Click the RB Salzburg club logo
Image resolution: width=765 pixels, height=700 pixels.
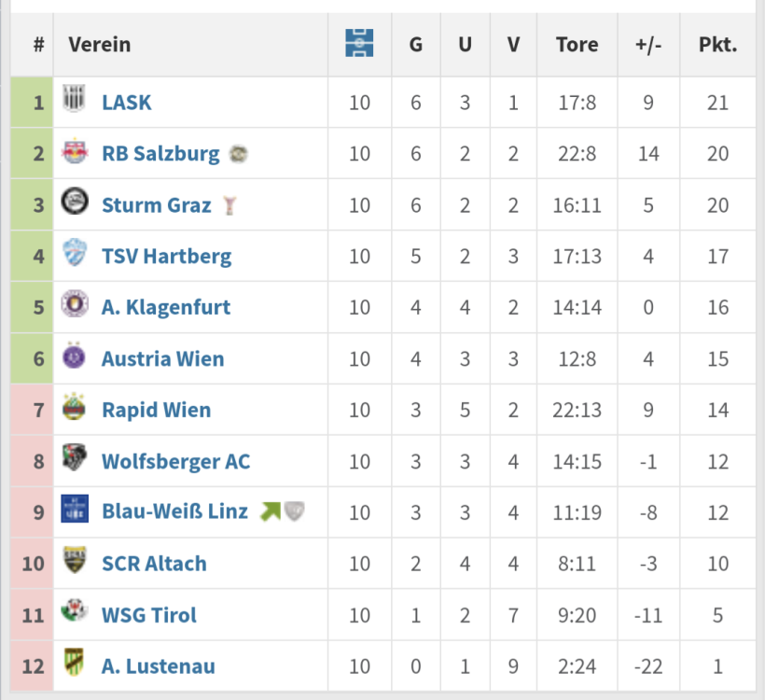(x=74, y=152)
